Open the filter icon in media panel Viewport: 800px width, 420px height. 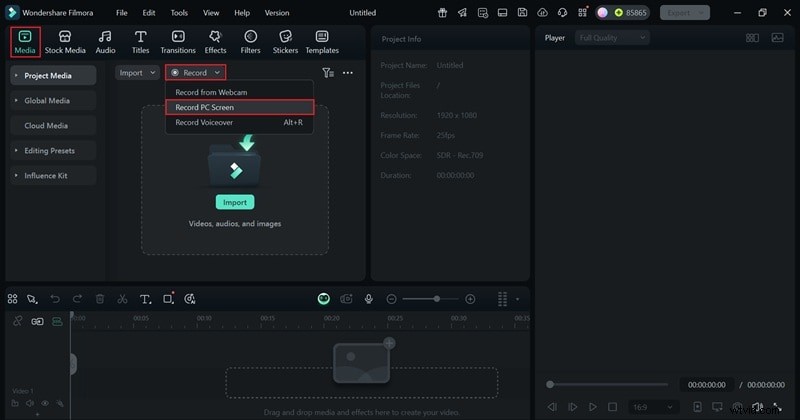(x=327, y=73)
